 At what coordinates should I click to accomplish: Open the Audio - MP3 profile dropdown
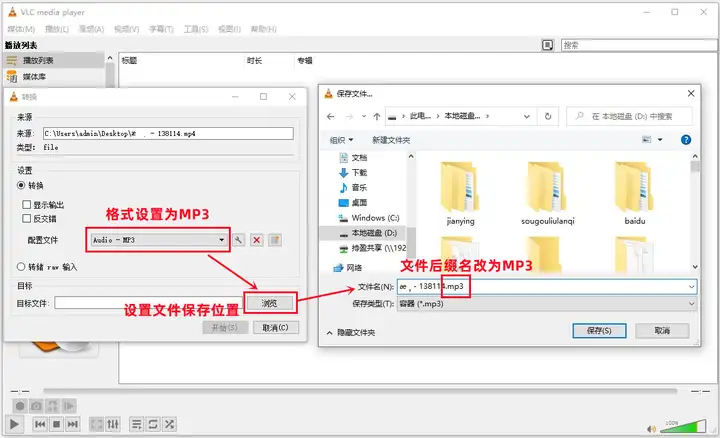[158, 240]
